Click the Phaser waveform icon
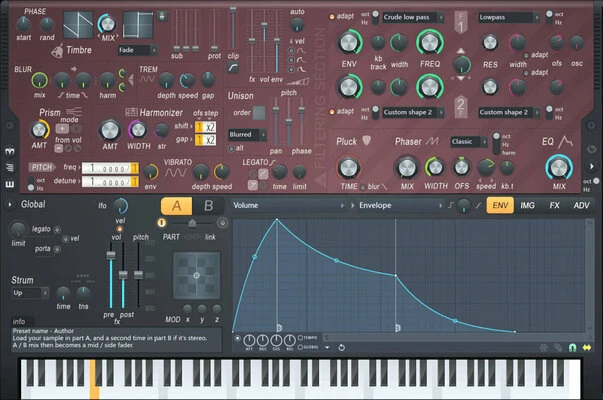 [433, 142]
